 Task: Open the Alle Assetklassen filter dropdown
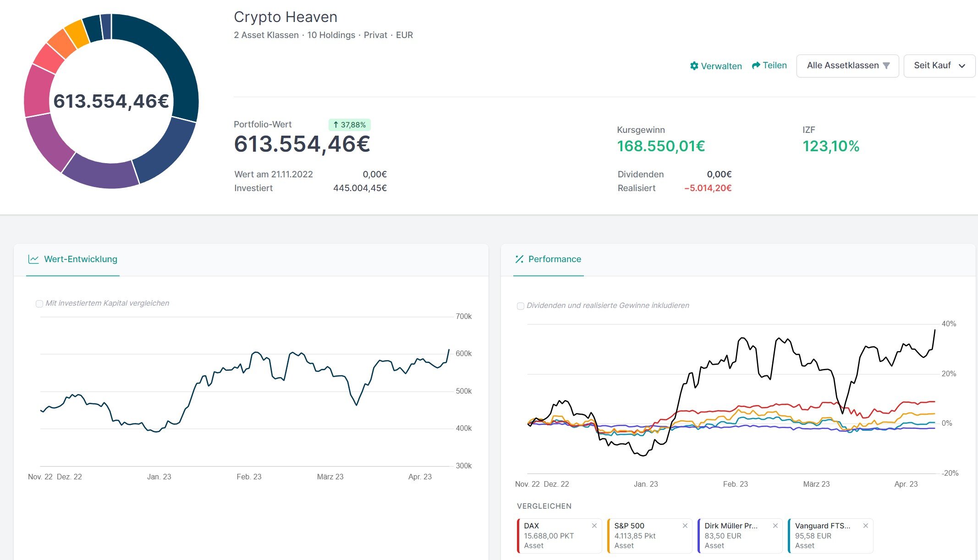[x=847, y=66]
